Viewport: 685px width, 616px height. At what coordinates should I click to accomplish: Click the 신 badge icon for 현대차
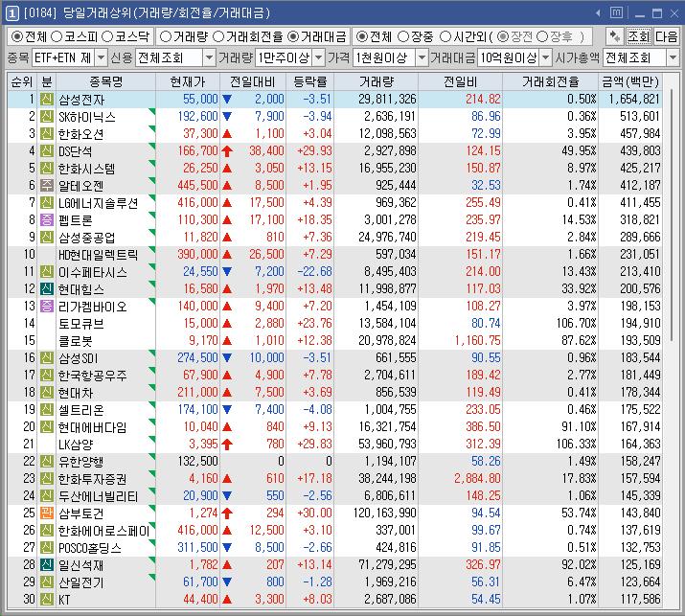tap(47, 393)
